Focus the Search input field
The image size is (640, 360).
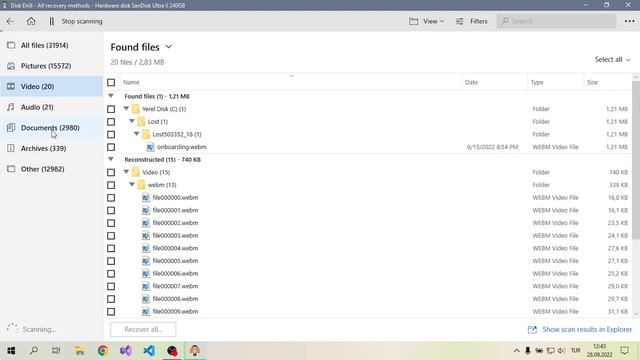[x=556, y=21]
